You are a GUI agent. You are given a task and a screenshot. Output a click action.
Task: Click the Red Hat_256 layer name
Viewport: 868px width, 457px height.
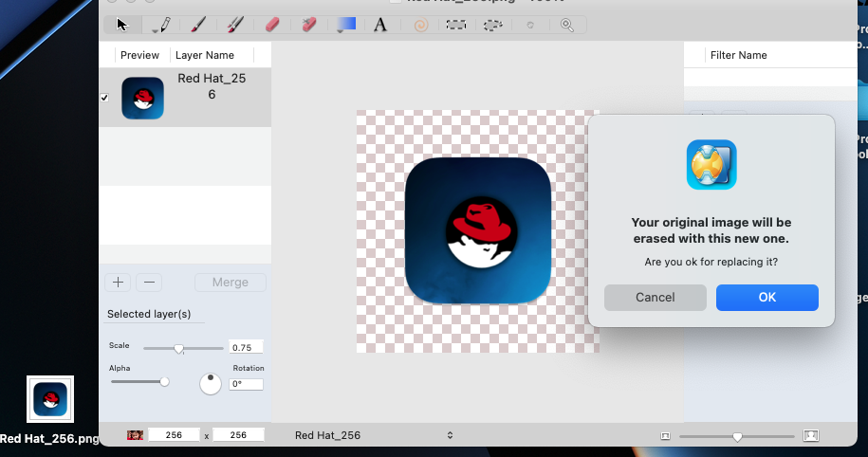212,86
